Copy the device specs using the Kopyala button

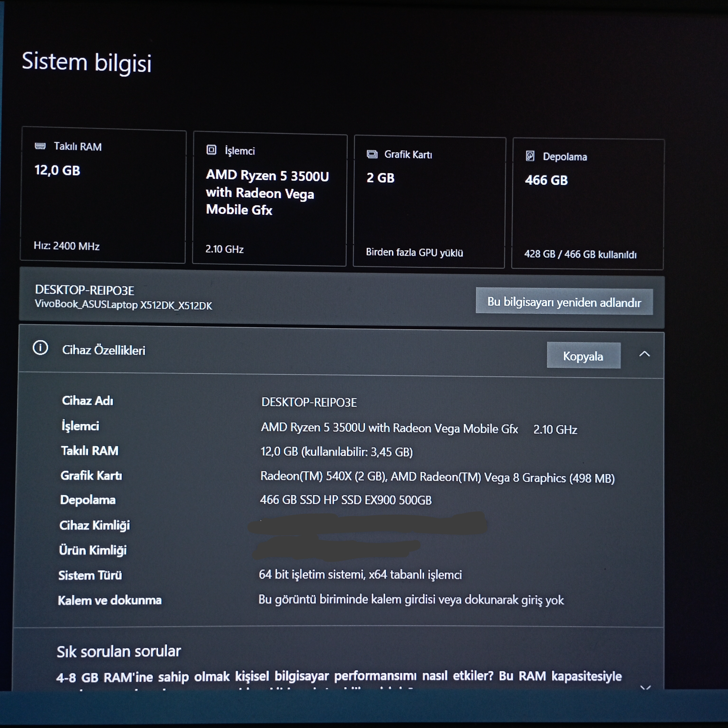[584, 356]
